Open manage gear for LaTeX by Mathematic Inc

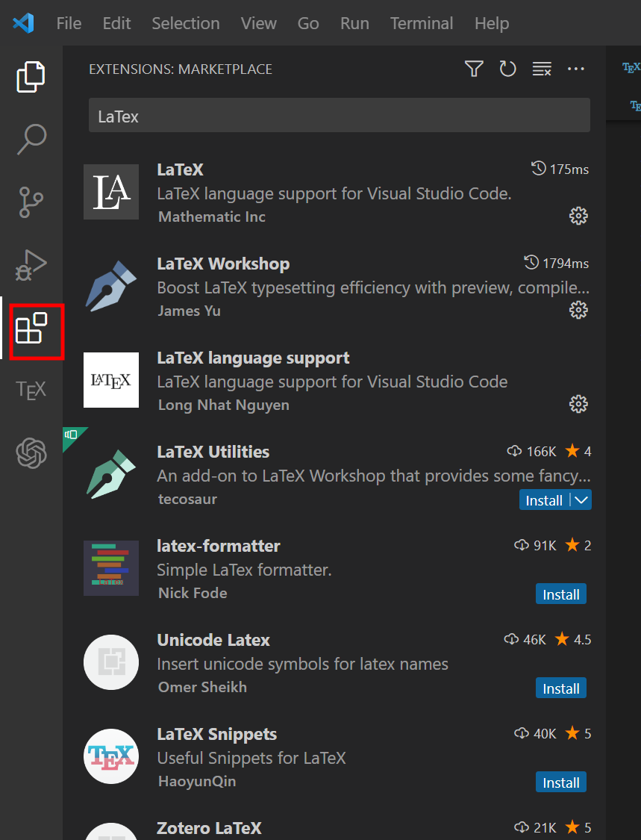click(x=578, y=216)
